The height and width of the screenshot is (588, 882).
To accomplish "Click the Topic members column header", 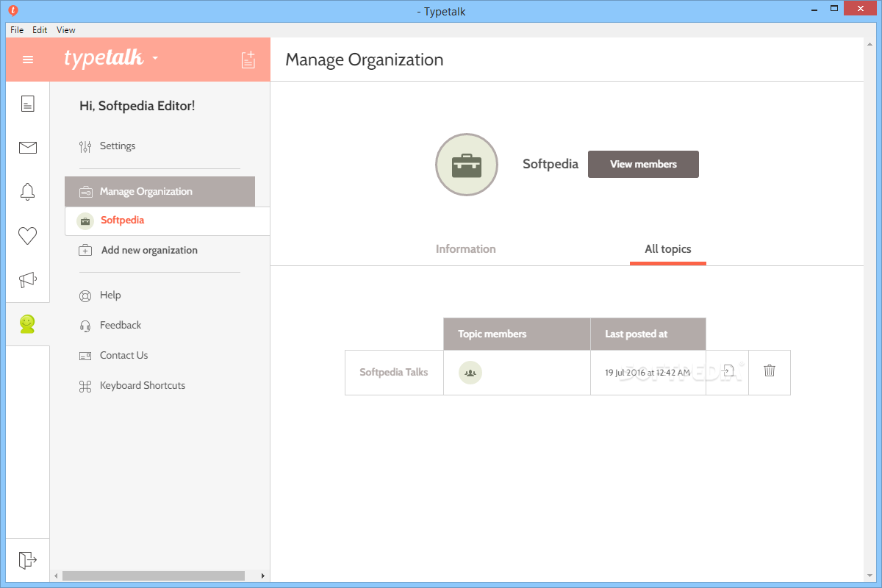I will pos(517,334).
